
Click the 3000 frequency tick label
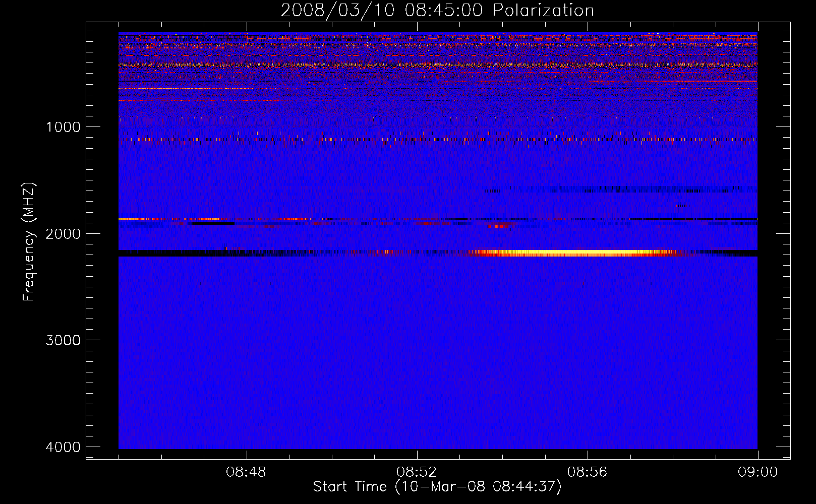(x=63, y=340)
